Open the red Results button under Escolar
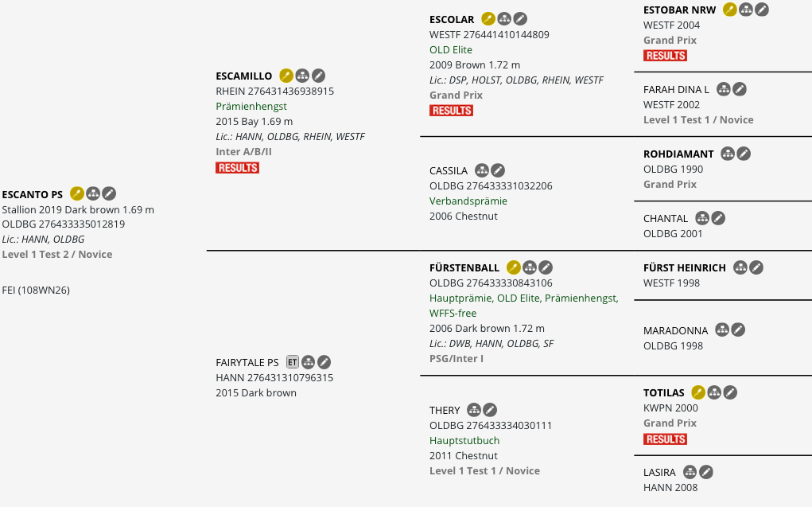 tap(451, 111)
